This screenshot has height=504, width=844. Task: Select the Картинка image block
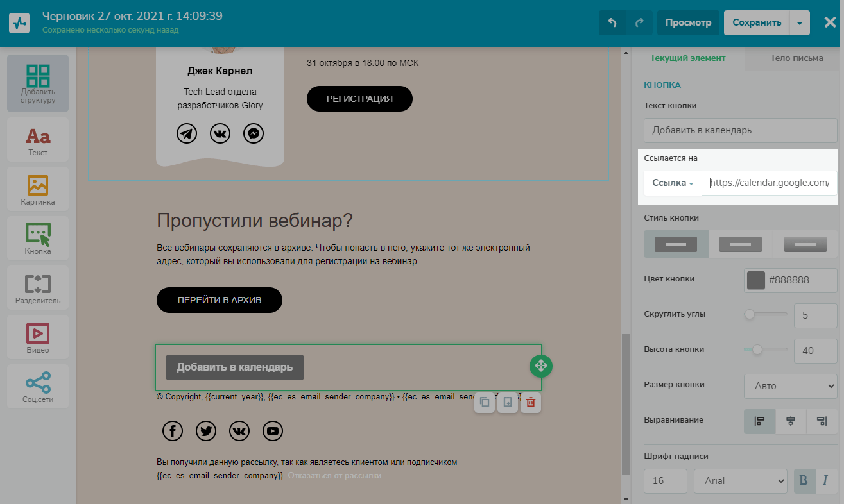[x=38, y=189]
